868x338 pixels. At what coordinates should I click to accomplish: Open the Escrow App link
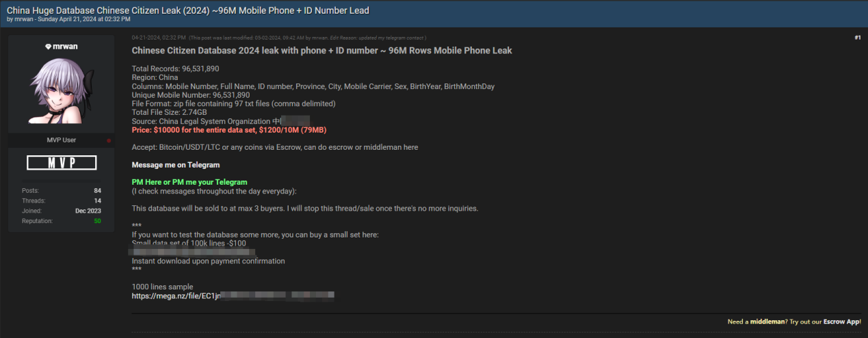click(843, 322)
